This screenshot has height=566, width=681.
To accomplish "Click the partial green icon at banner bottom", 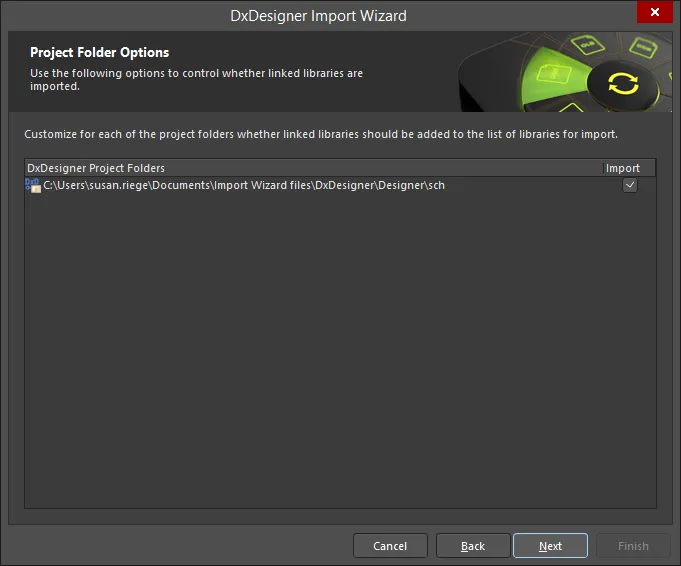I will (571, 107).
